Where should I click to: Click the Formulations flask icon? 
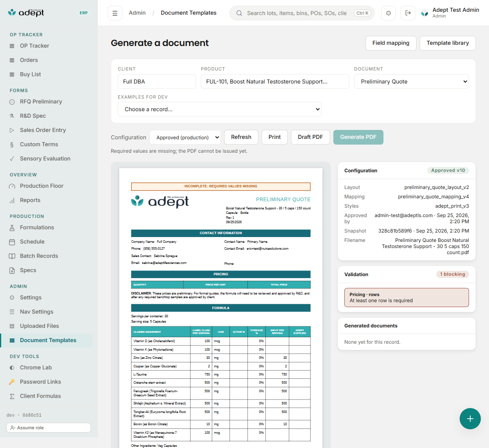pyautogui.click(x=12, y=228)
